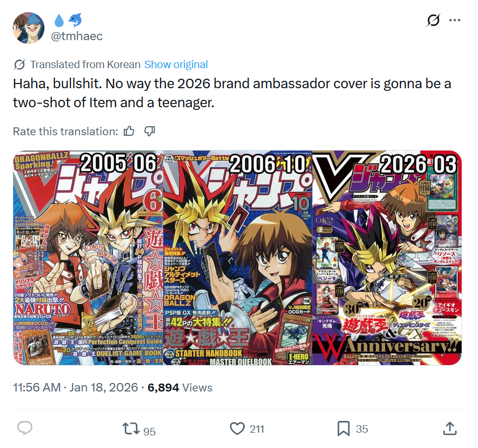Click the water droplet emoji display name
The width and height of the screenshot is (478, 448).
(59, 21)
